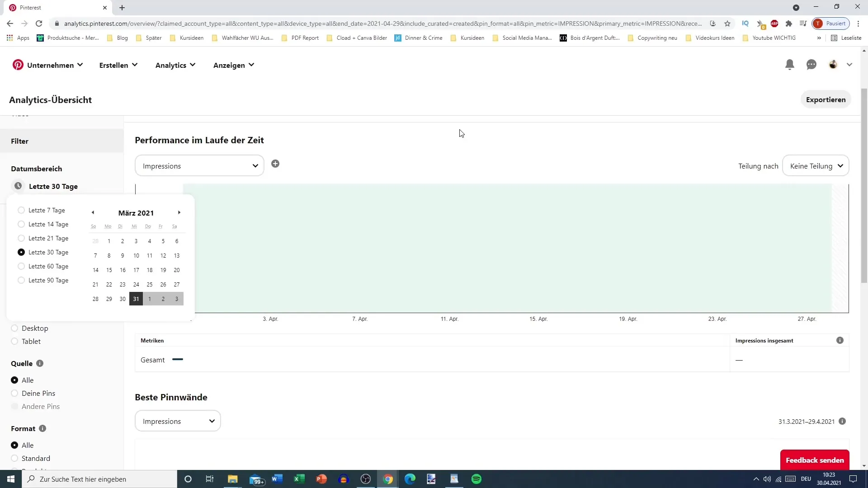Click the notifications bell icon
The image size is (868, 488).
(790, 64)
